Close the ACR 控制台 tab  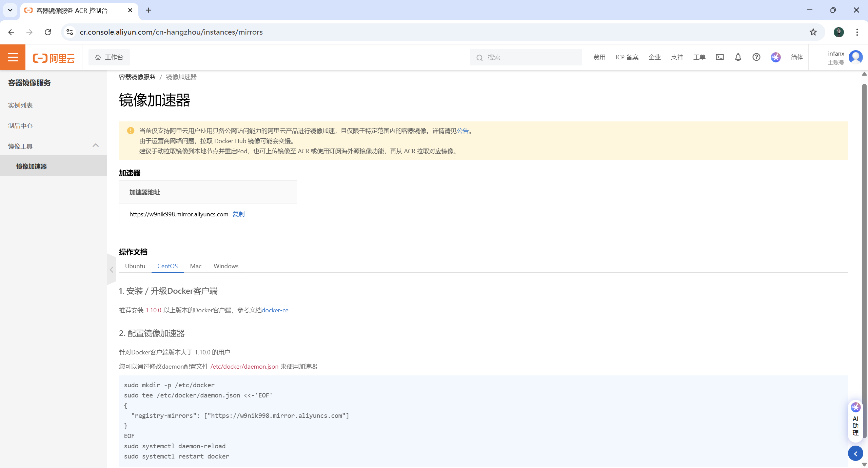click(x=130, y=10)
